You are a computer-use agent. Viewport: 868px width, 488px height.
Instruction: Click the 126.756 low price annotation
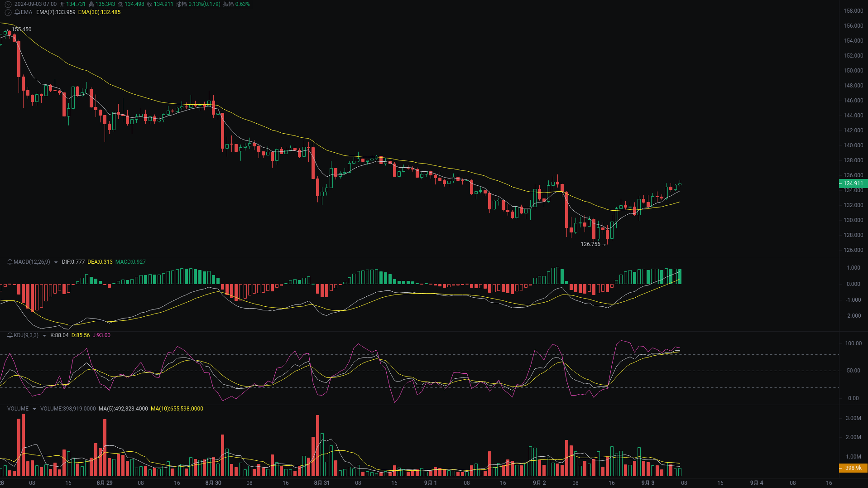590,244
